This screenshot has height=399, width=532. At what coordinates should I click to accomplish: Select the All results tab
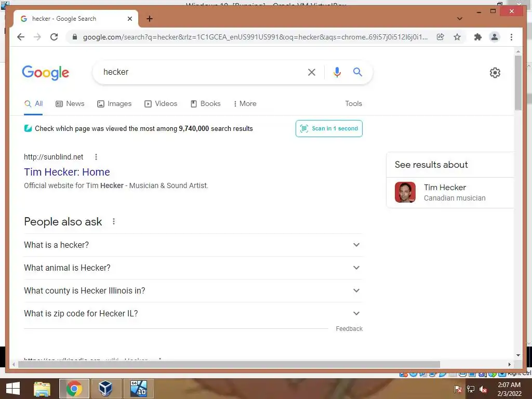pyautogui.click(x=33, y=104)
